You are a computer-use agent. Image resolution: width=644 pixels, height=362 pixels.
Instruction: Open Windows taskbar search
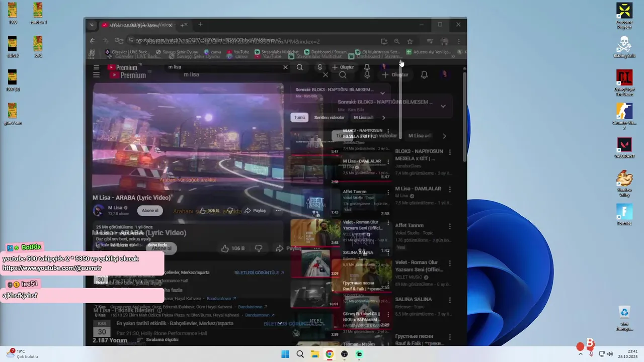300,354
